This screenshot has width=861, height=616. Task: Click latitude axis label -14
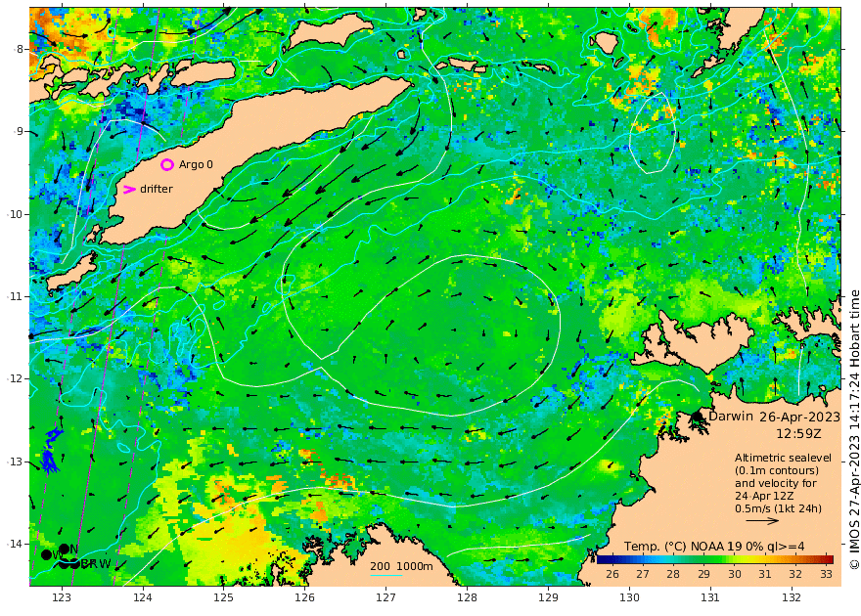(x=16, y=544)
